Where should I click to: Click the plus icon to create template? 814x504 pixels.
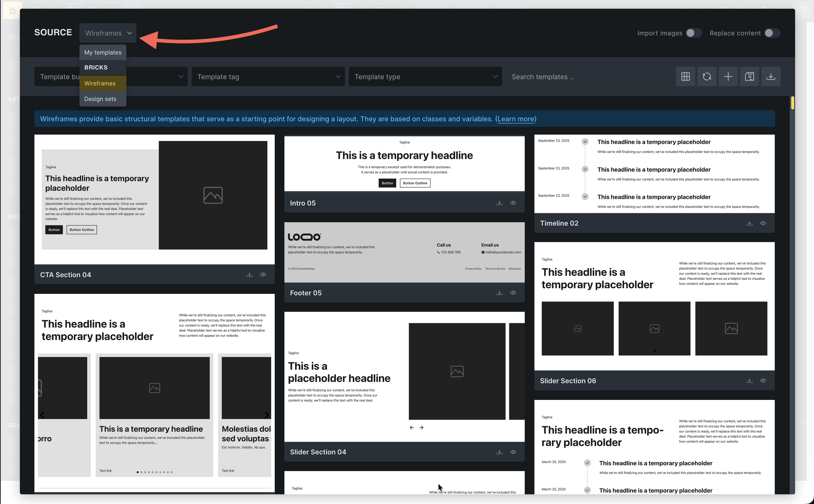coord(728,77)
